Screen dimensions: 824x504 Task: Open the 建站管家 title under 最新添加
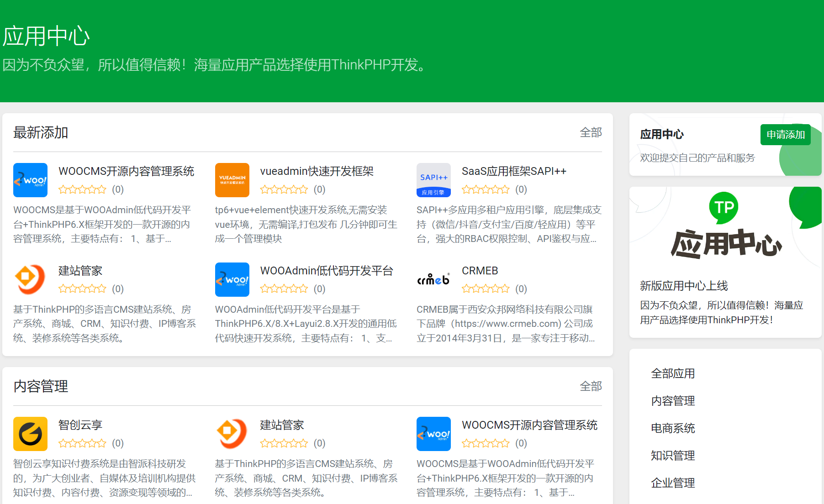point(80,271)
